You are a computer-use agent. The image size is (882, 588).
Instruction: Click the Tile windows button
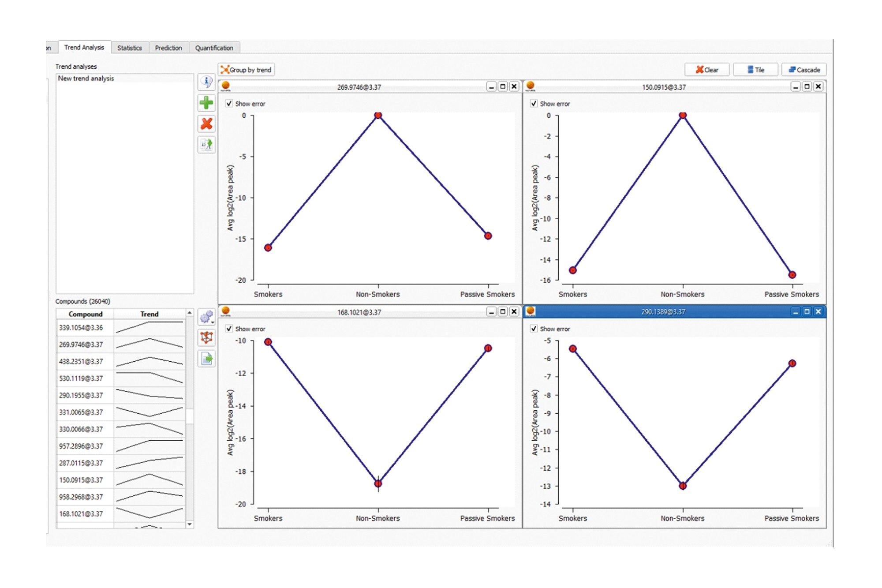(x=755, y=70)
